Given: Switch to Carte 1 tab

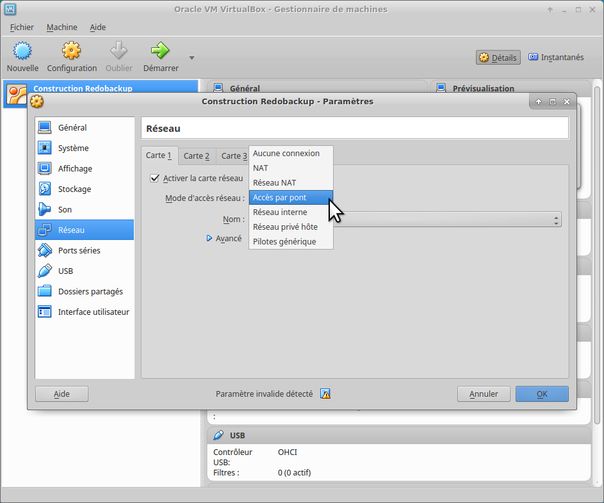Looking at the screenshot, I should [159, 156].
